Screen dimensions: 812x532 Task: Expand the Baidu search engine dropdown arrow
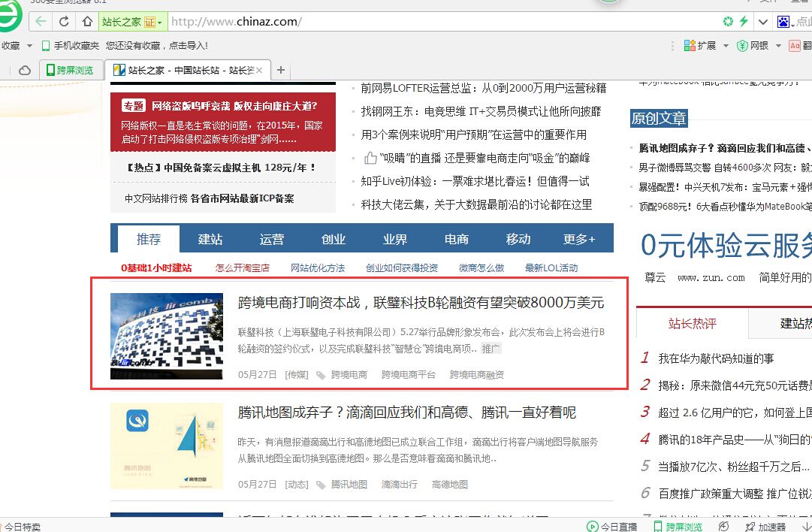pyautogui.click(x=792, y=24)
